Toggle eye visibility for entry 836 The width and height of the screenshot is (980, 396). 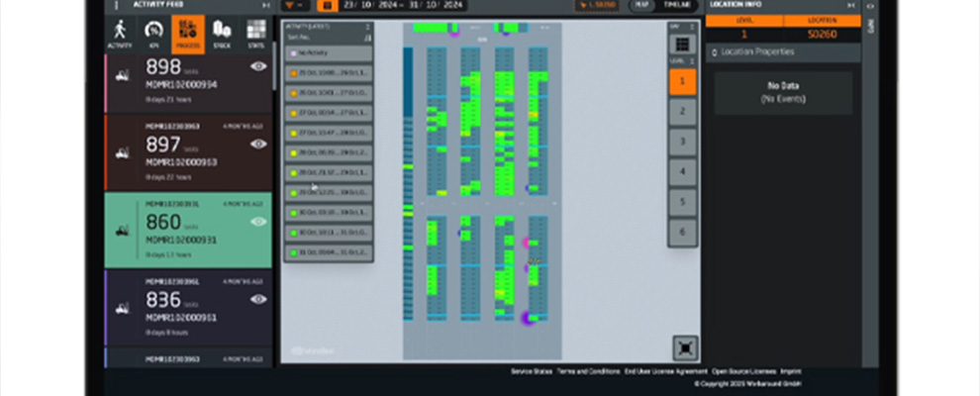[258, 298]
